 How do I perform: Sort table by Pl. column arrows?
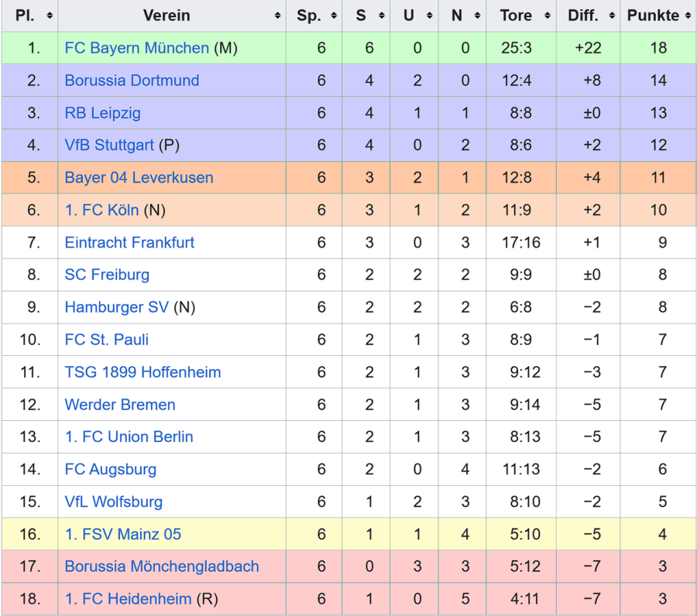coord(50,15)
